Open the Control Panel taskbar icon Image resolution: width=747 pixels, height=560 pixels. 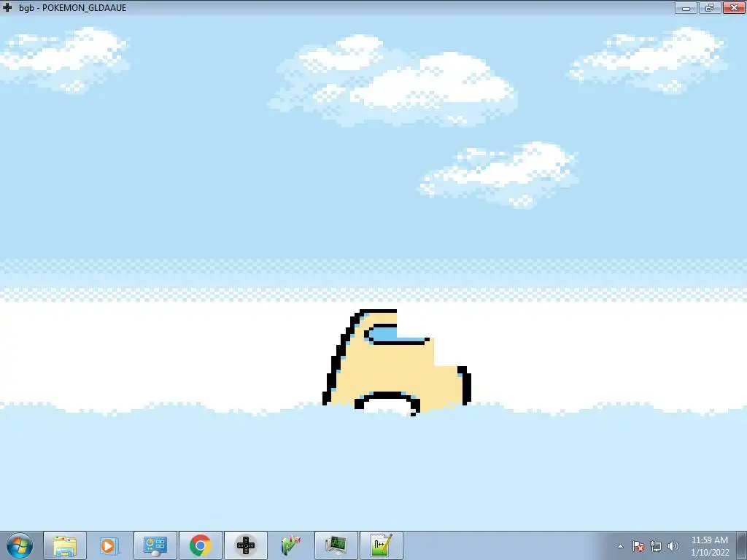(155, 545)
